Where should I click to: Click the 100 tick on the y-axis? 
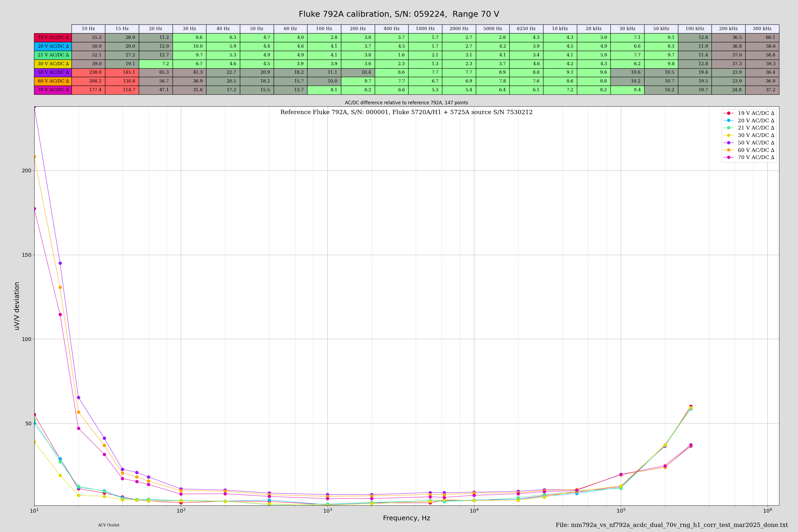(x=26, y=339)
